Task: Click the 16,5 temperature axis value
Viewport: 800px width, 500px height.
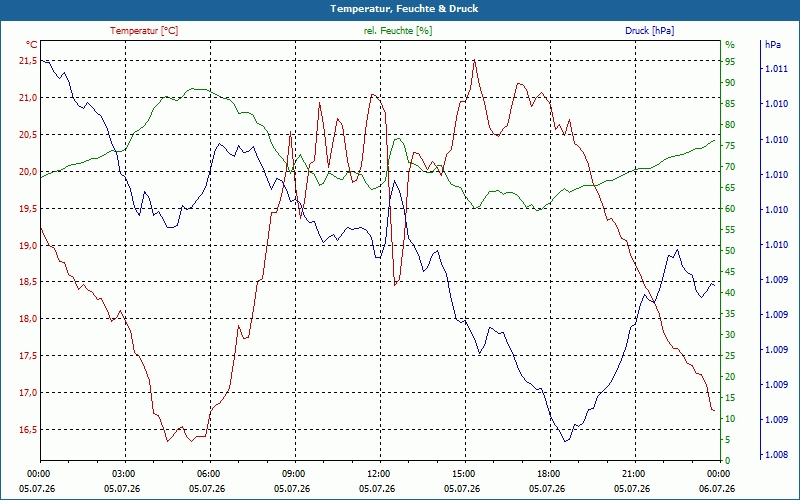Action: 28,430
